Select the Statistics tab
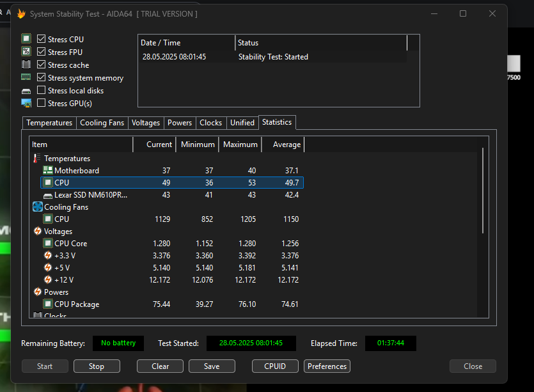This screenshot has height=392, width=534. tap(277, 122)
